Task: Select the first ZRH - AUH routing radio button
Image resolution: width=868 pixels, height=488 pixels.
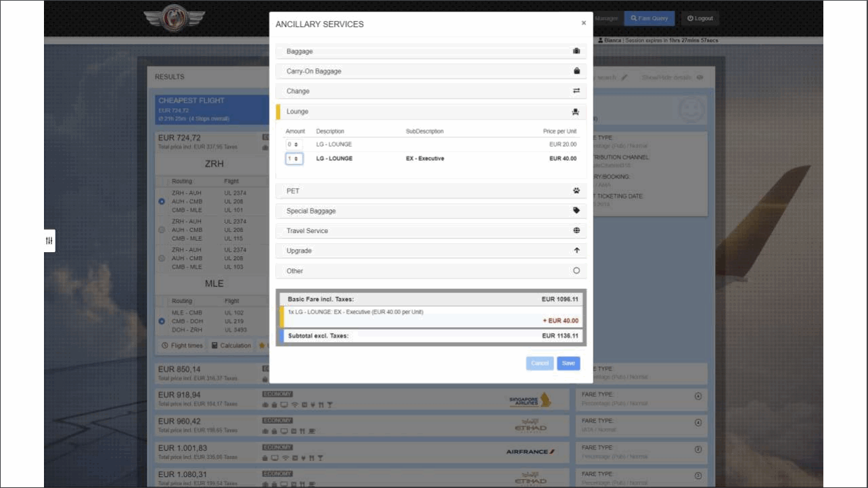Action: click(161, 201)
